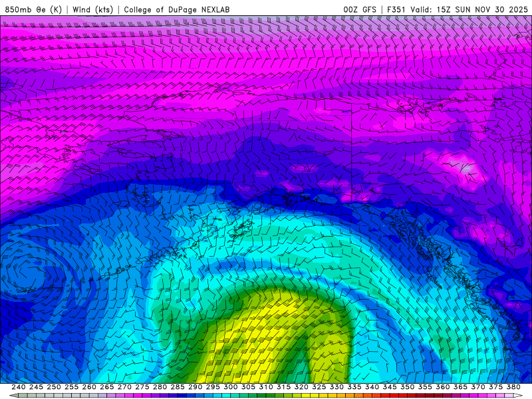Click the left arrow end of the color bar
Screen dimensions: 532x399
point(14,395)
